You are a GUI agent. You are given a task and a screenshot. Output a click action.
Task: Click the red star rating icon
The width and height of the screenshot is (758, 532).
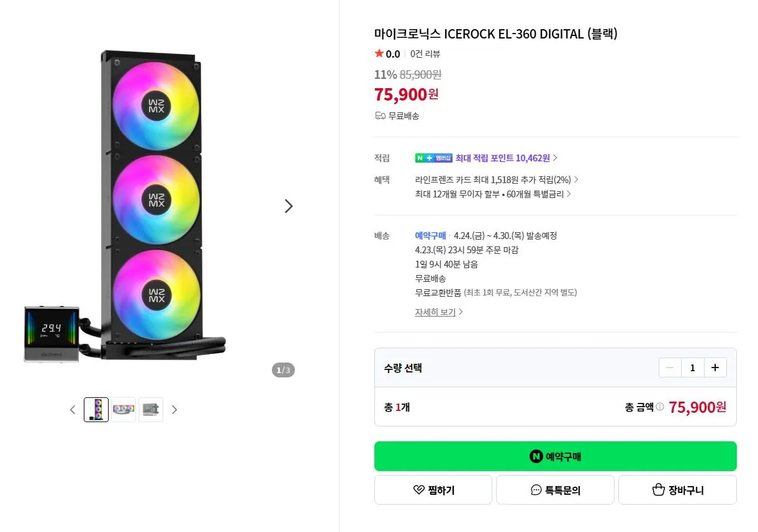(378, 54)
